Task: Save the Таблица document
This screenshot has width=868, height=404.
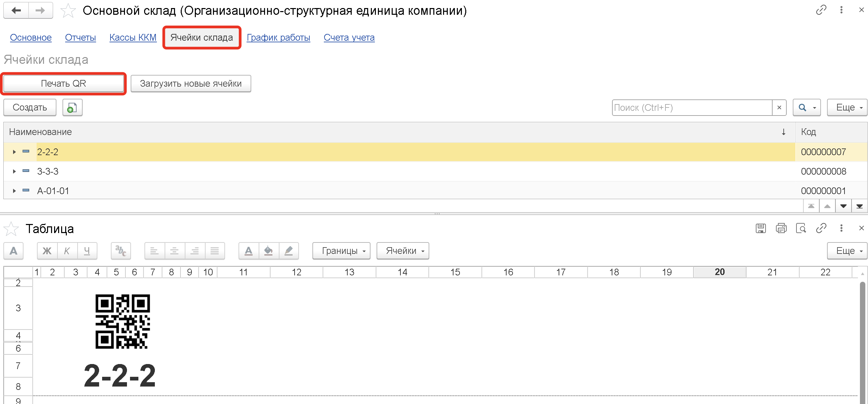Action: click(761, 228)
